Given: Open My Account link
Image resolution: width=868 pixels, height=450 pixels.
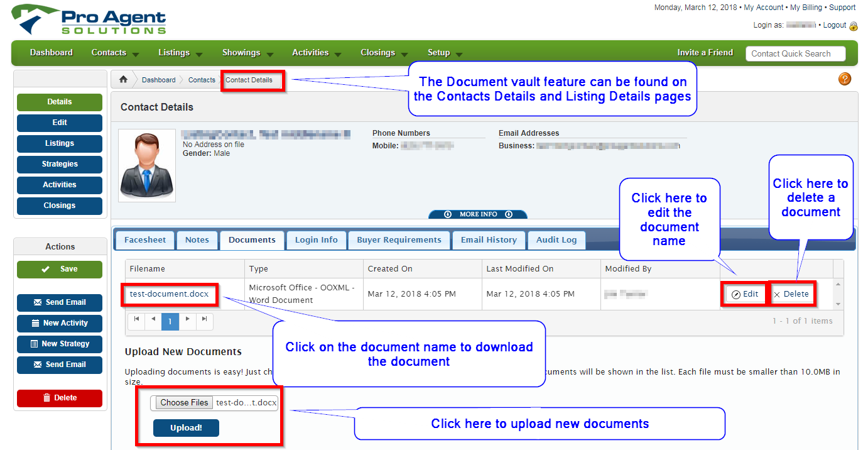Looking at the screenshot, I should click(764, 8).
